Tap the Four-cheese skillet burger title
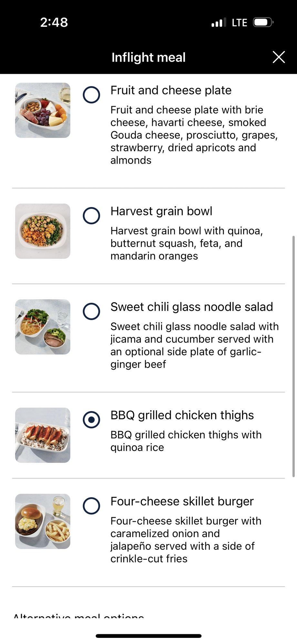The width and height of the screenshot is (297, 644). [182, 501]
